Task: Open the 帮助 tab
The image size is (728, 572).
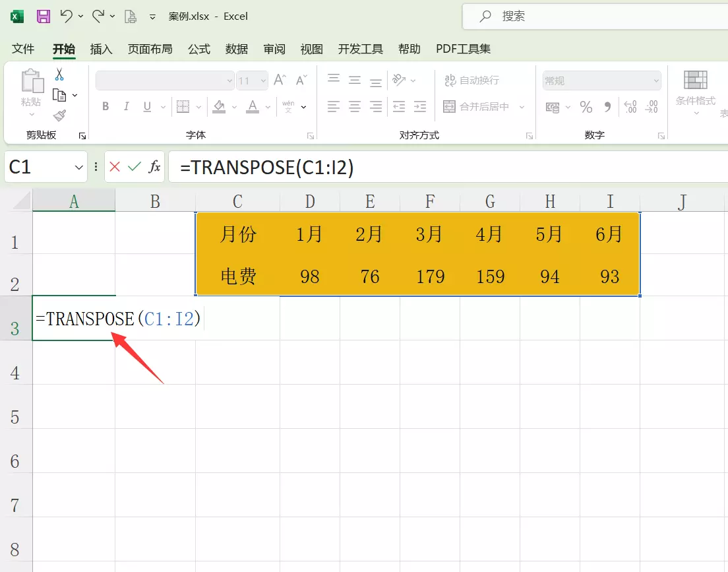Action: click(x=409, y=49)
